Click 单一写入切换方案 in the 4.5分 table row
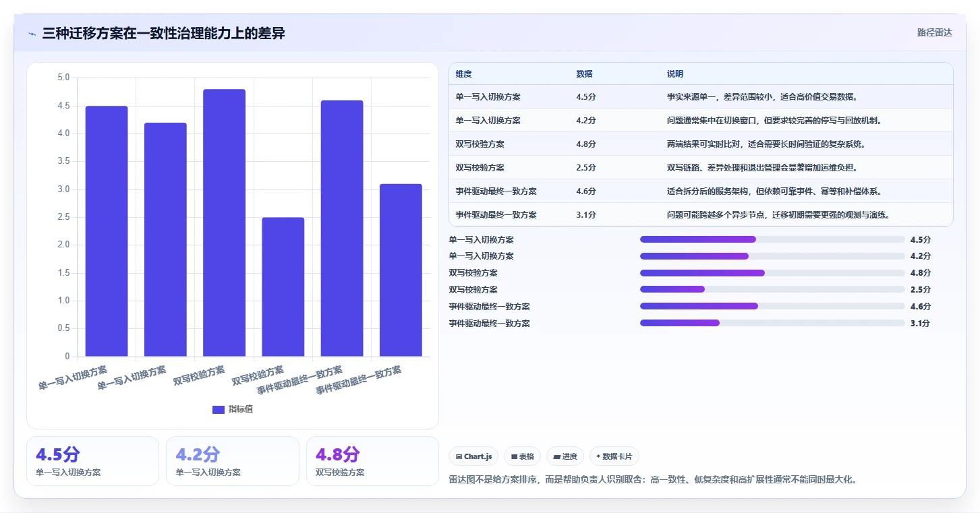The height and width of the screenshot is (513, 980). pyautogui.click(x=488, y=97)
